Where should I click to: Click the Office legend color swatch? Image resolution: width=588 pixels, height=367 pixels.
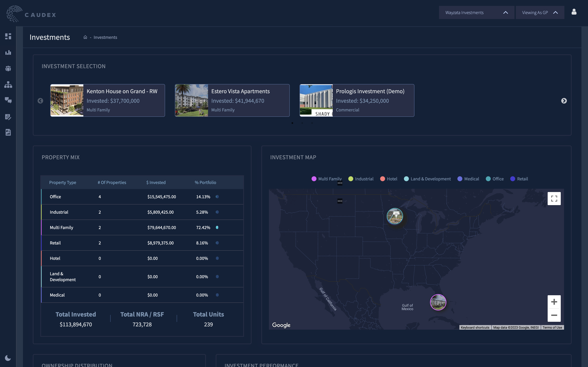pyautogui.click(x=488, y=179)
